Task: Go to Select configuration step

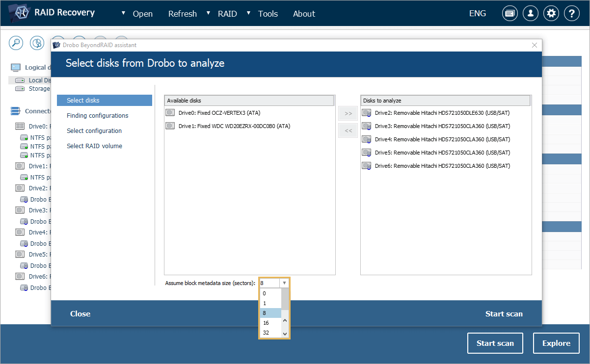Action: click(x=94, y=131)
